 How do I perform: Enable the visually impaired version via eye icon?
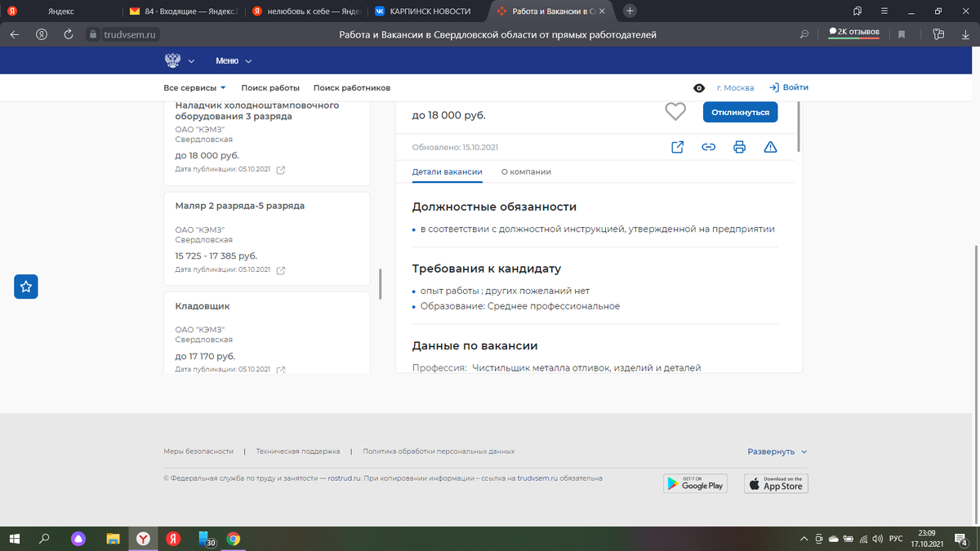699,87
